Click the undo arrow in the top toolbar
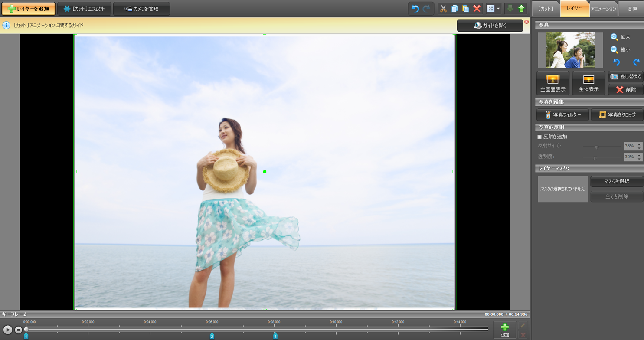 (415, 9)
